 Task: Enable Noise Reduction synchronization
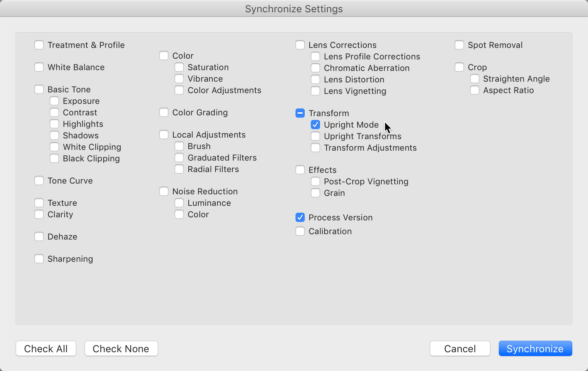coord(164,191)
